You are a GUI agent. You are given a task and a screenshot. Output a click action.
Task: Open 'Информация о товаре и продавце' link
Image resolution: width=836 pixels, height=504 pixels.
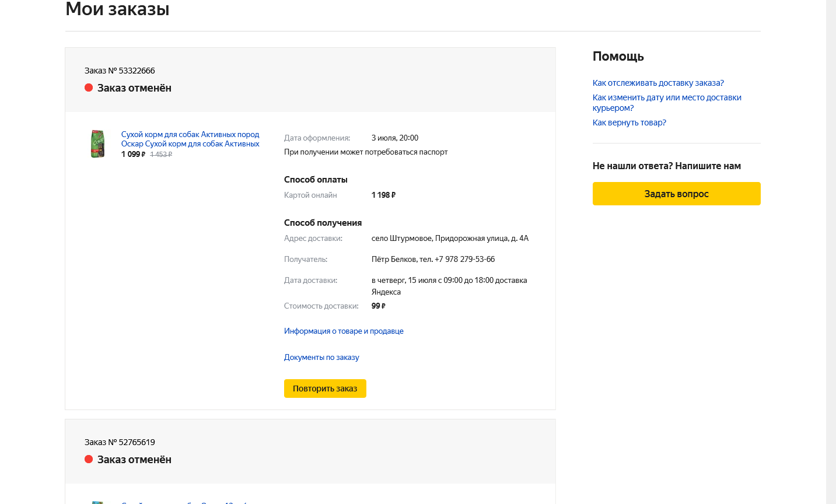pyautogui.click(x=344, y=331)
